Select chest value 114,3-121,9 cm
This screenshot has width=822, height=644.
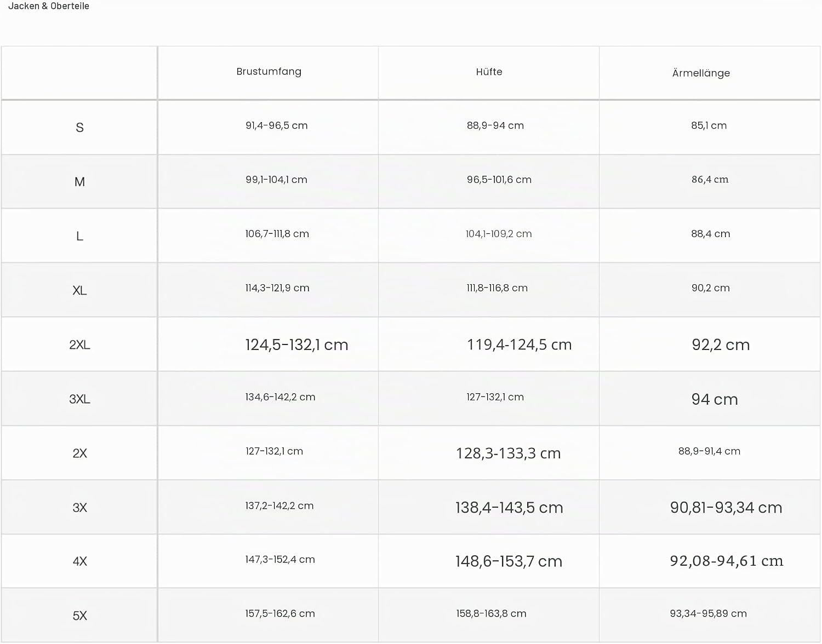[x=277, y=288]
